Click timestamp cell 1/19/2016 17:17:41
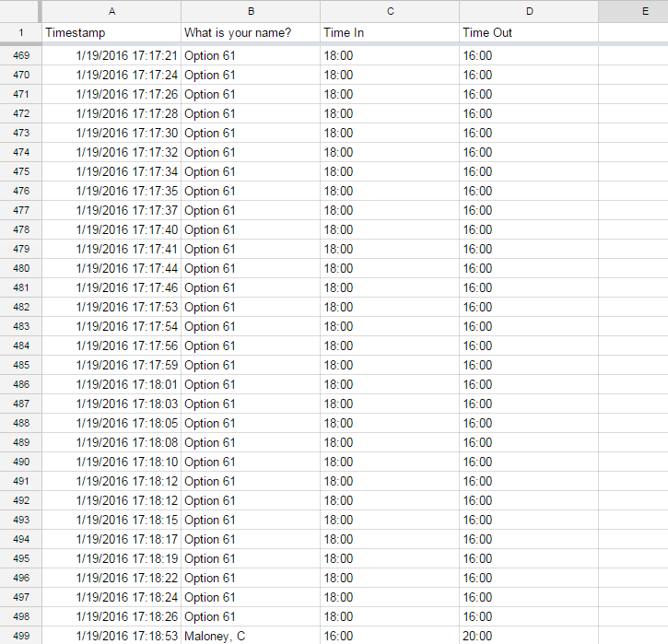668x644 pixels. 111,249
